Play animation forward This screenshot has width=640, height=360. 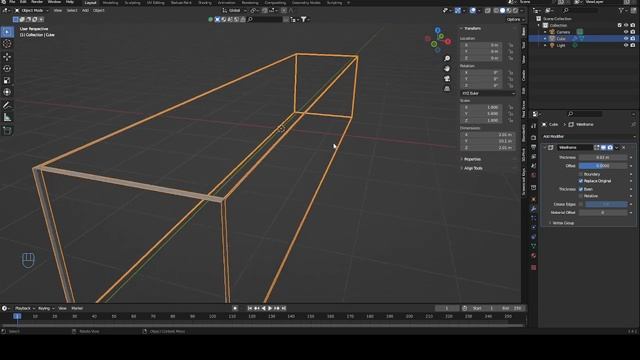[x=270, y=309]
